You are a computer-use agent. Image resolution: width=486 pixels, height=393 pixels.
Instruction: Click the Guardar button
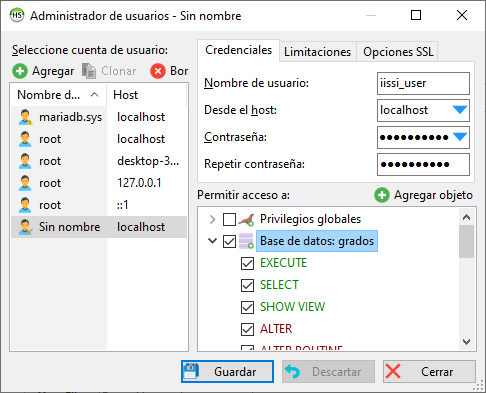(228, 371)
